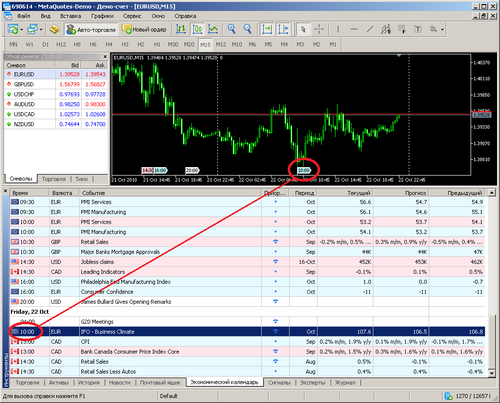Click the zoom out magnifier icon
This screenshot has width=500, height=403.
point(247,29)
